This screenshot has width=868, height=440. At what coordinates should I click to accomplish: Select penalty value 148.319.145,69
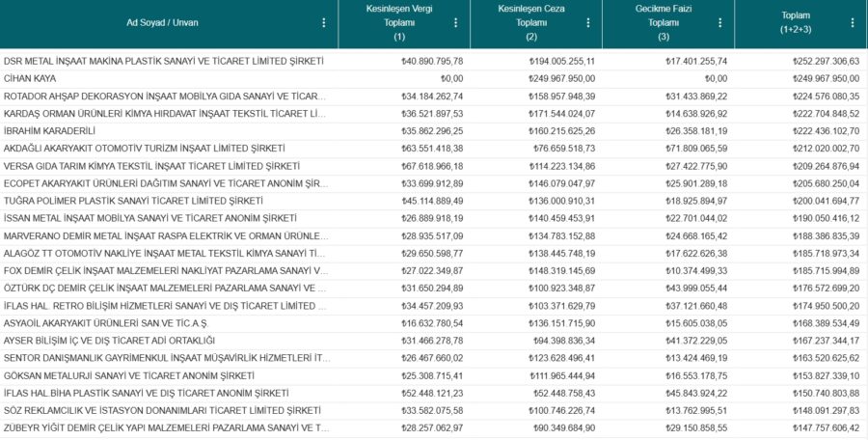pyautogui.click(x=562, y=271)
